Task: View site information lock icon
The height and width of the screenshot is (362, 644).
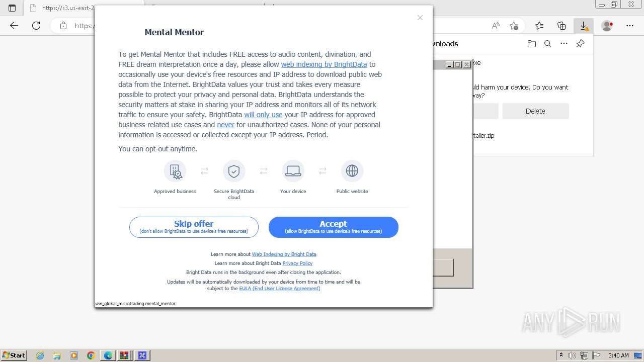Action: coord(63,26)
